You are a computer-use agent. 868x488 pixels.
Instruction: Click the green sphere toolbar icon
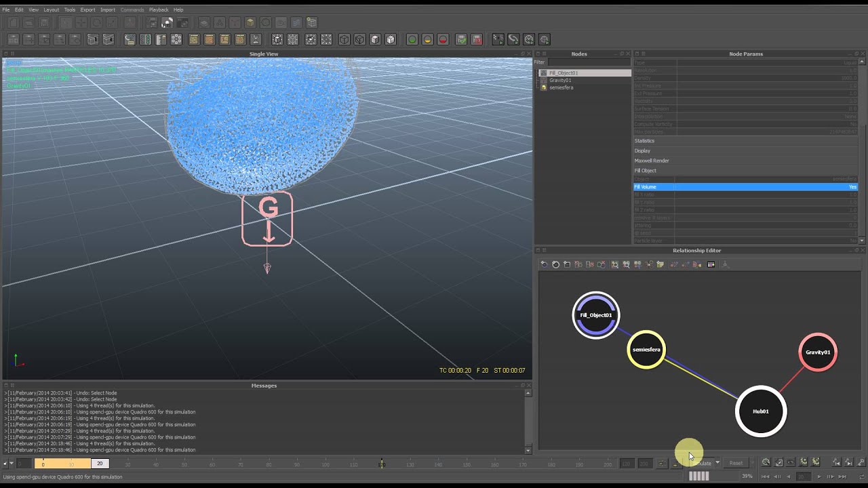coord(412,39)
